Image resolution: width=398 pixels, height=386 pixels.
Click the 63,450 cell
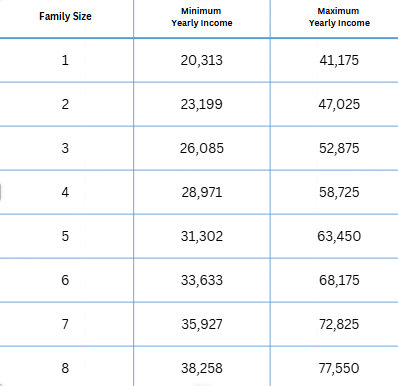[x=339, y=236]
